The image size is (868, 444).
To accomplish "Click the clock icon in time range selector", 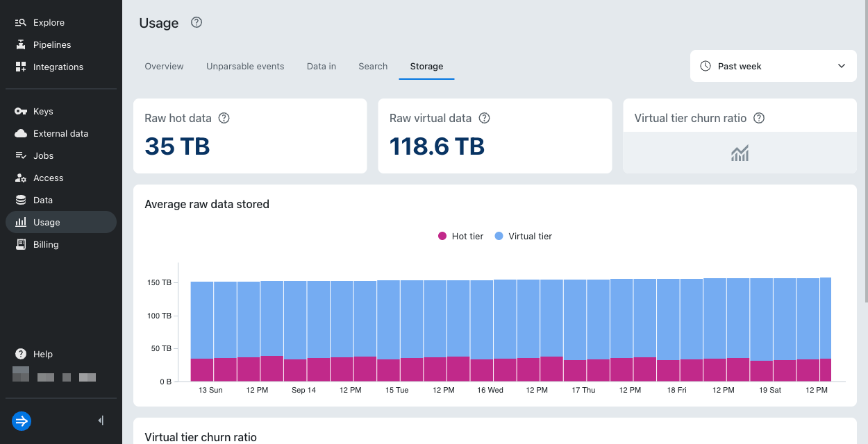I will click(x=706, y=66).
